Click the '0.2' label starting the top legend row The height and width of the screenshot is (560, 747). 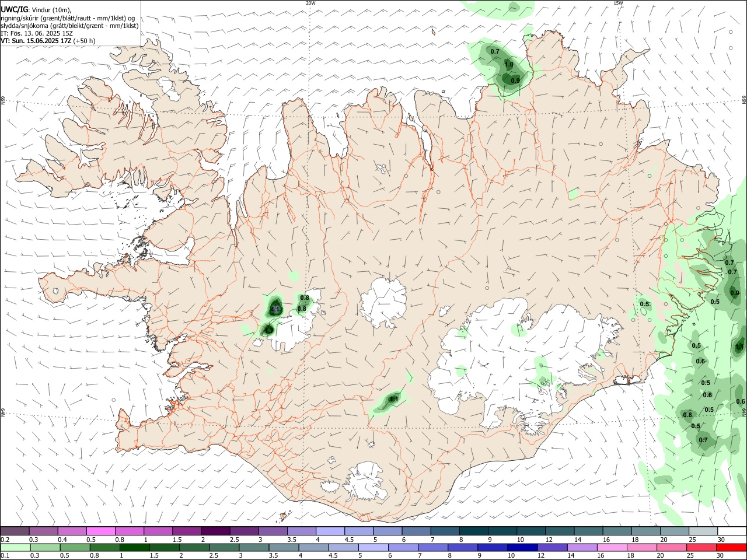click(5, 540)
